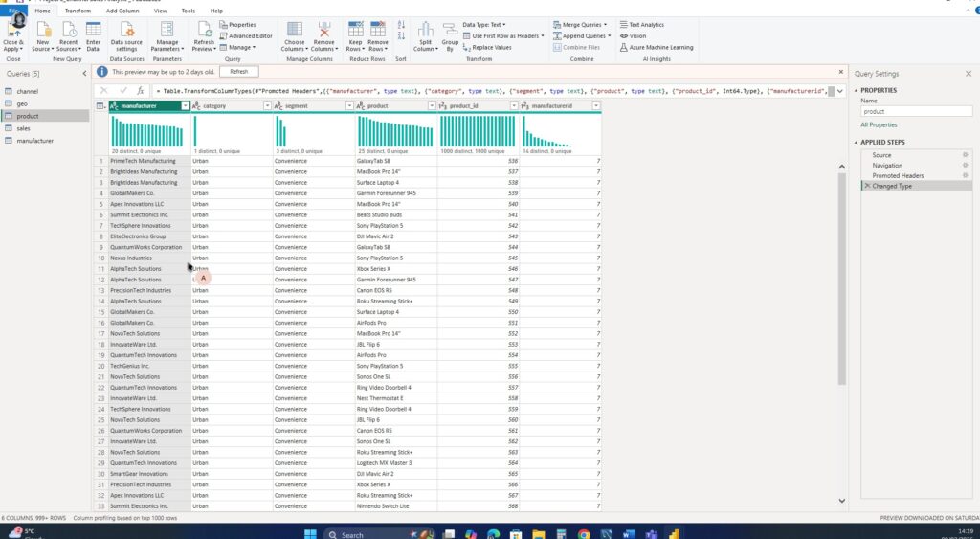Screen dimensions: 980x539
Task: Collapse the PROPERTIES section
Action: pos(857,90)
